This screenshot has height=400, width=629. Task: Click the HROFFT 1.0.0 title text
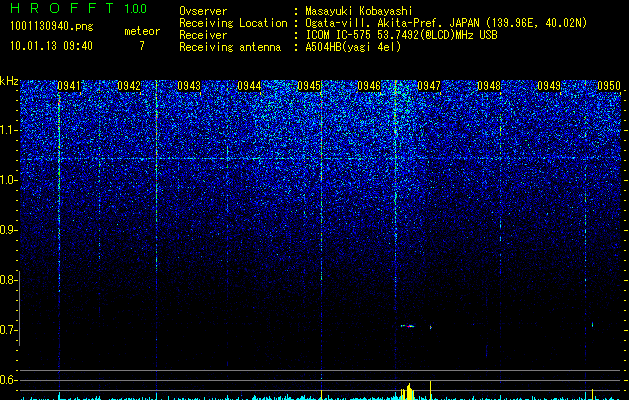(x=79, y=8)
